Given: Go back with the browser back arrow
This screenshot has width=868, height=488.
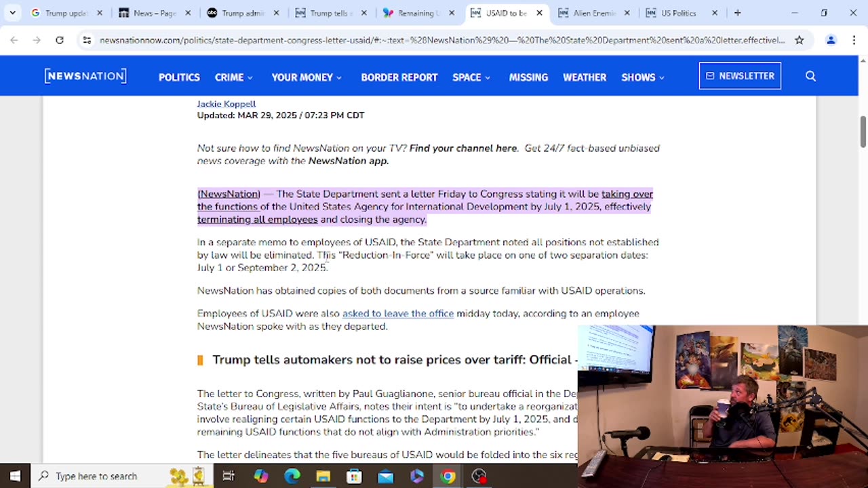Looking at the screenshot, I should click(14, 40).
